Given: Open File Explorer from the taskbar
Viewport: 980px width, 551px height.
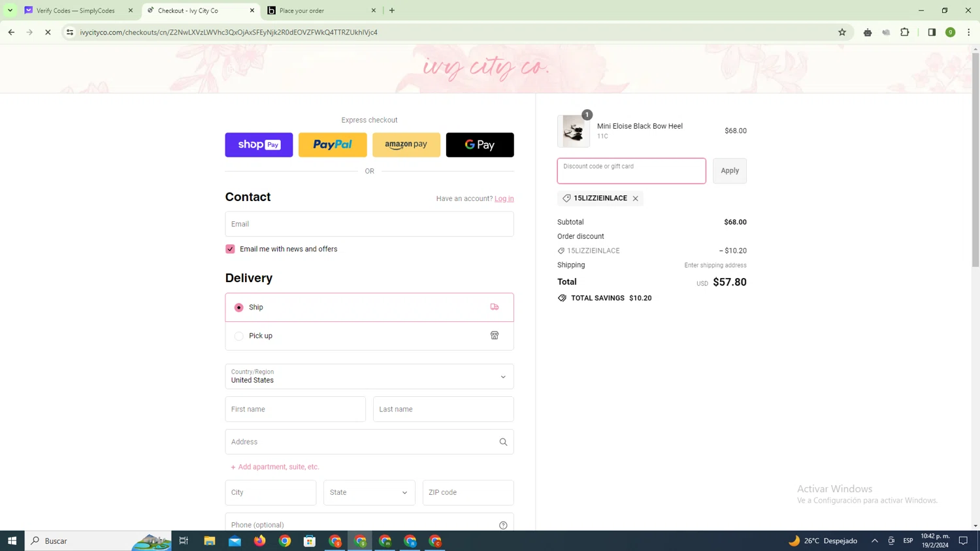Looking at the screenshot, I should point(210,541).
